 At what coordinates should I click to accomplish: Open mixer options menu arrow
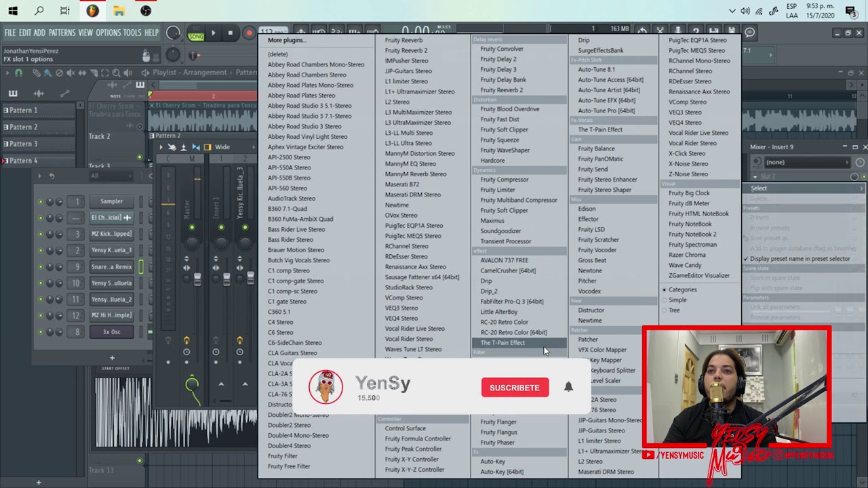161,147
